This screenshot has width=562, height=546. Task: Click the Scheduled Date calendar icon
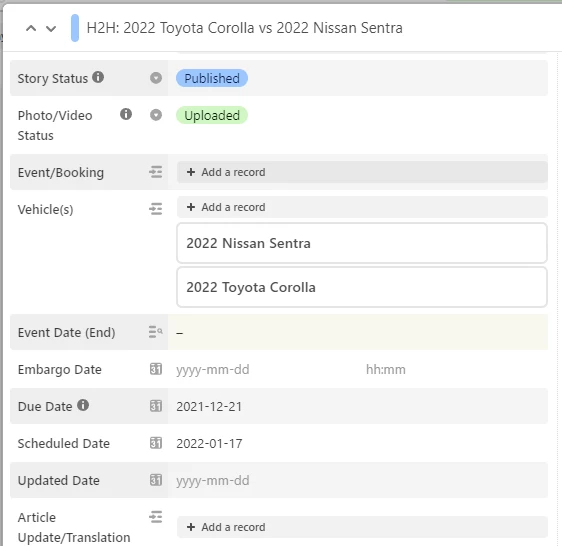[156, 443]
